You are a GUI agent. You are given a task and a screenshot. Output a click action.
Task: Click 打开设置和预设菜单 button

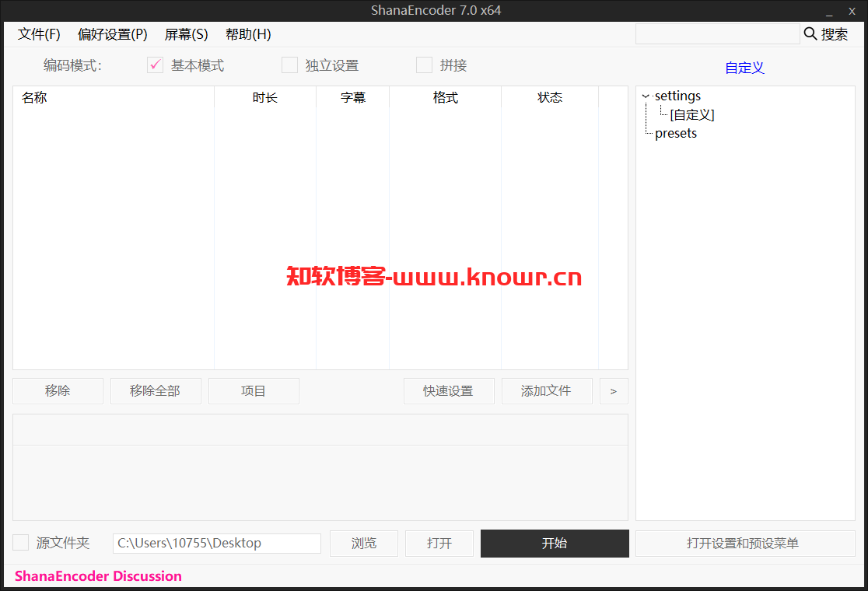pos(745,544)
